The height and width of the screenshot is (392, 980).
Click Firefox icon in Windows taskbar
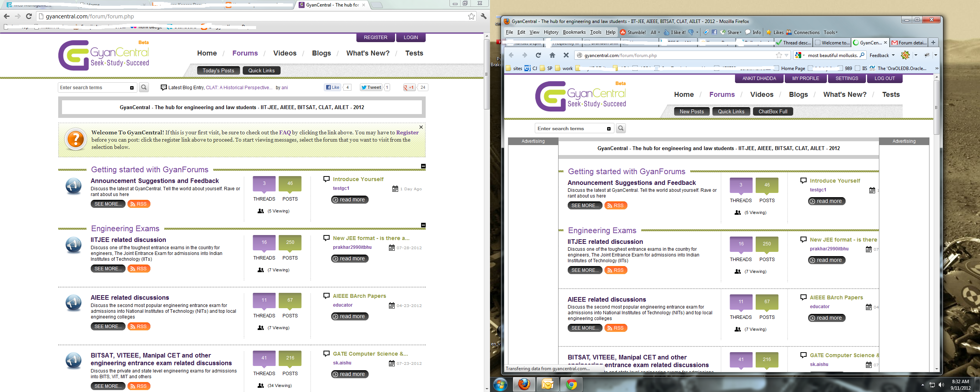[524, 384]
